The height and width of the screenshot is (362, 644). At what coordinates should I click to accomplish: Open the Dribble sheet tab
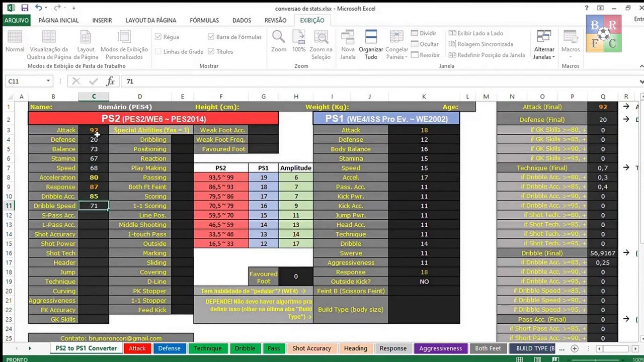(x=245, y=348)
